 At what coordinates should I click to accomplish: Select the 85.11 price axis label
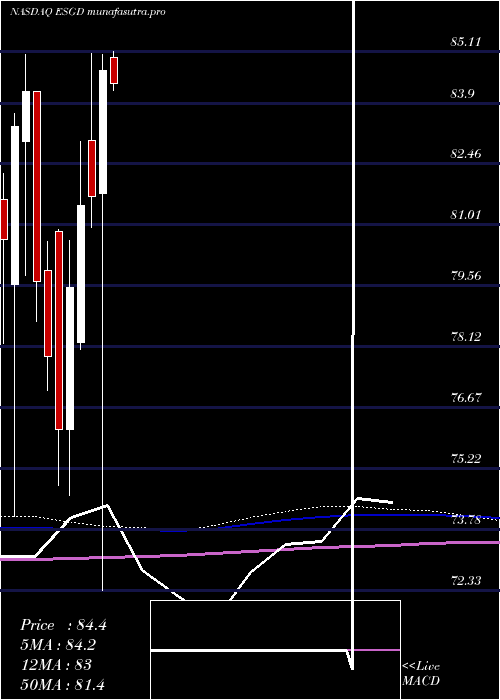(466, 42)
